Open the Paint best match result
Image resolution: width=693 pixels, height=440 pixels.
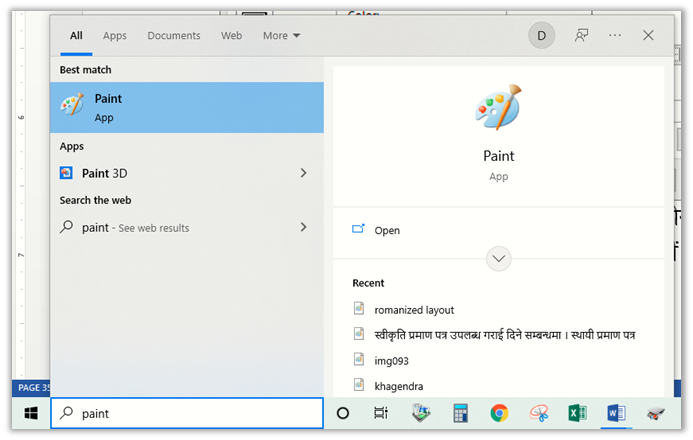187,107
